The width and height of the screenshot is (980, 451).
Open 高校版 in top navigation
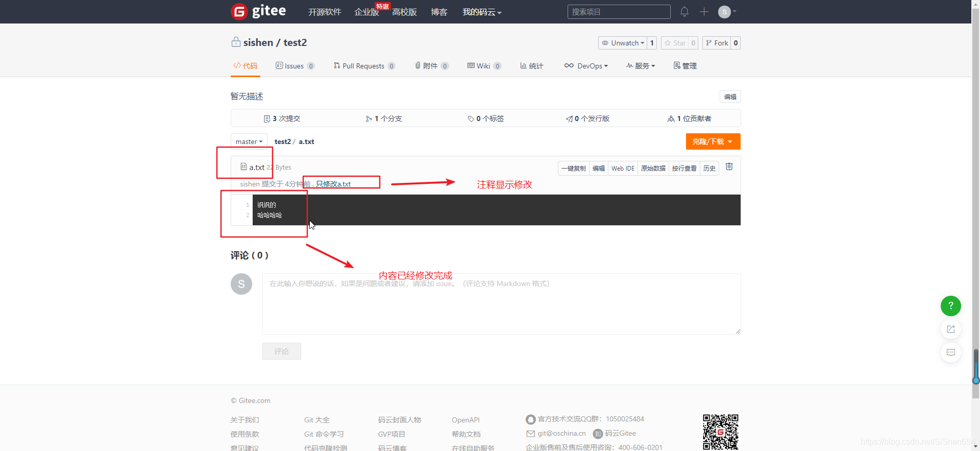click(x=404, y=12)
